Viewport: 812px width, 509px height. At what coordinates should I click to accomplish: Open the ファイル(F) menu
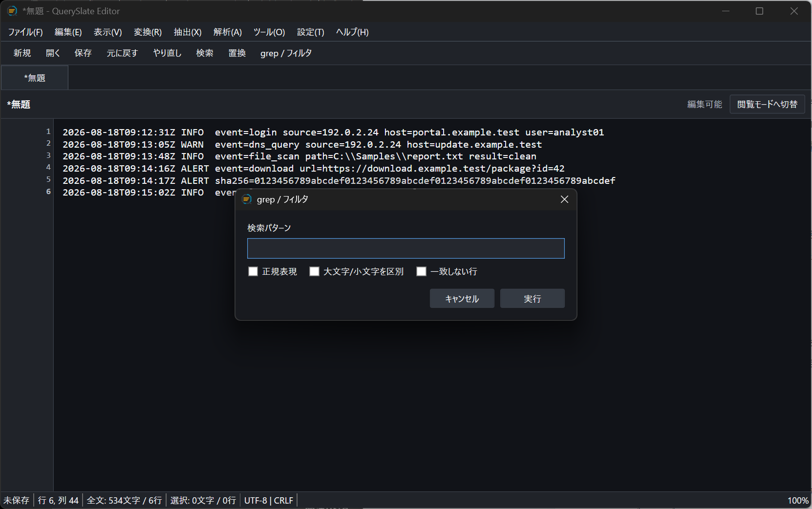[25, 32]
